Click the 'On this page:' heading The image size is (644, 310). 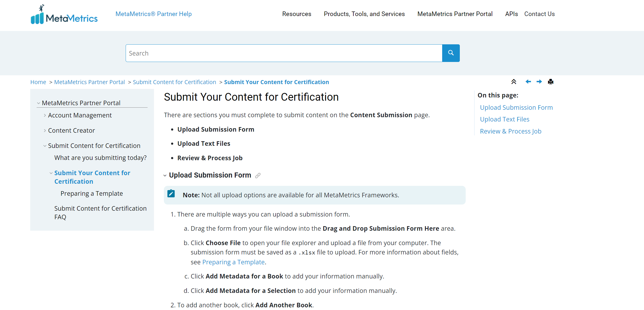pyautogui.click(x=498, y=95)
